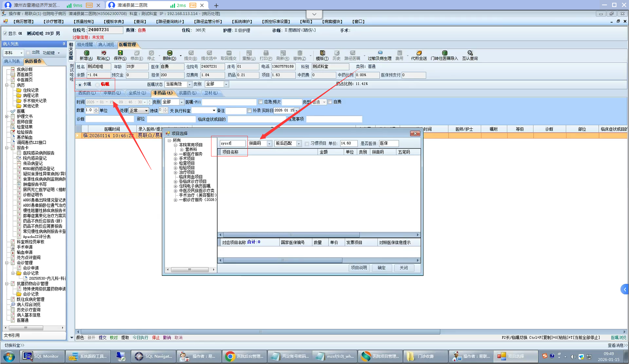Click the 重整(U) reorganize icon

pyautogui.click(x=249, y=55)
